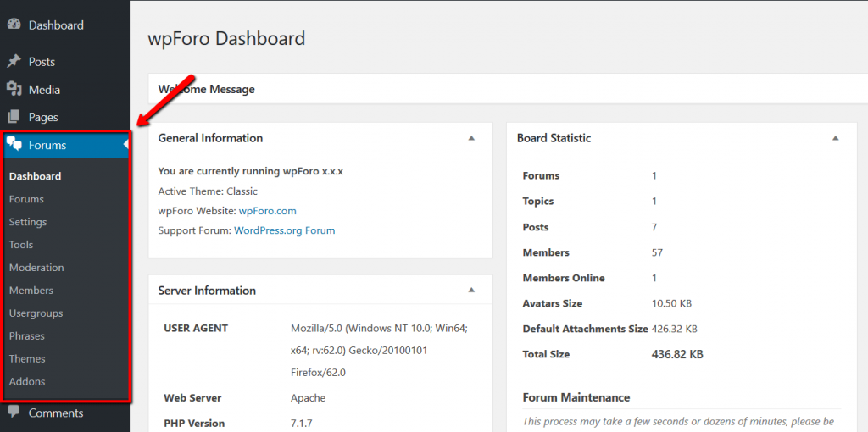Open the Phrases submenu

coord(26,335)
